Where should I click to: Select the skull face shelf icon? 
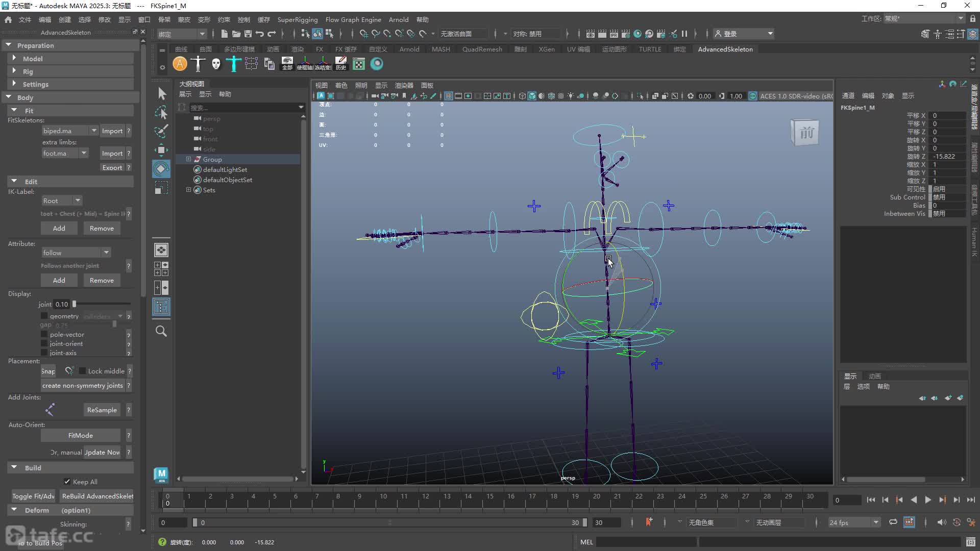coord(216,64)
